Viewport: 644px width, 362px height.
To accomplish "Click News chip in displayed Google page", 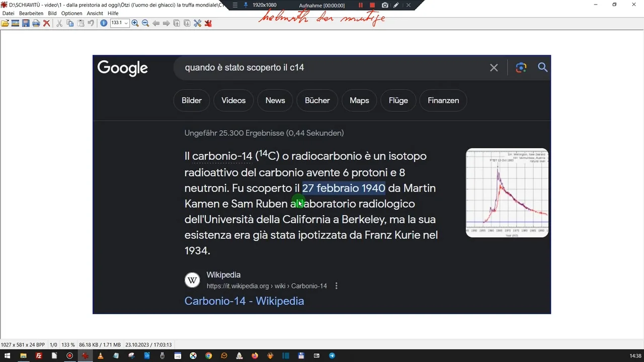I will click(275, 101).
